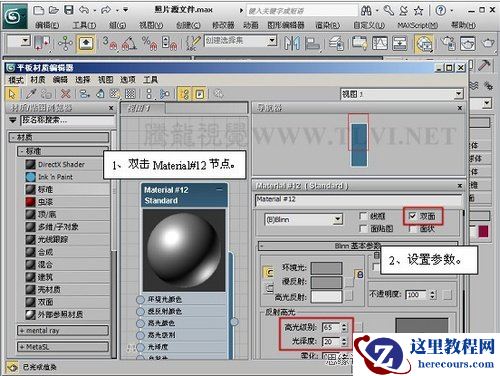Open the 工具 menu in slate editor
This screenshot has height=376, width=500.
[x=150, y=80]
